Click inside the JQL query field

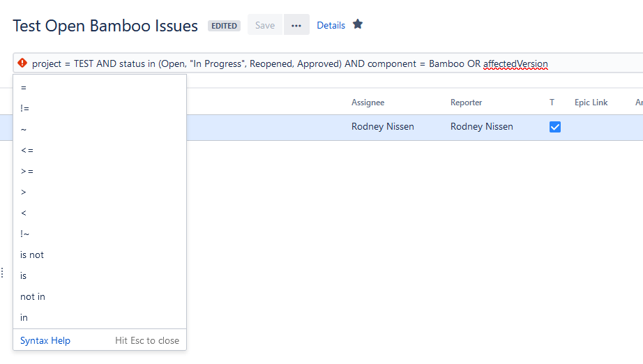coord(593,63)
